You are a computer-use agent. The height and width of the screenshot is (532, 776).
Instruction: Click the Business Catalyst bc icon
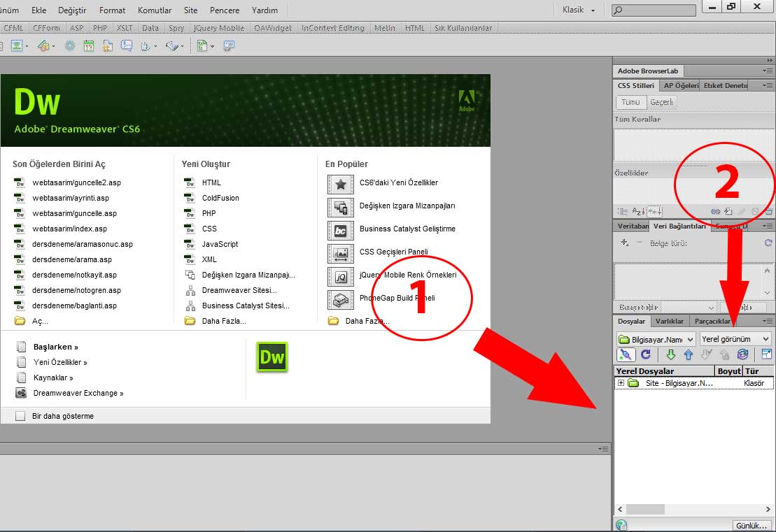341,231
